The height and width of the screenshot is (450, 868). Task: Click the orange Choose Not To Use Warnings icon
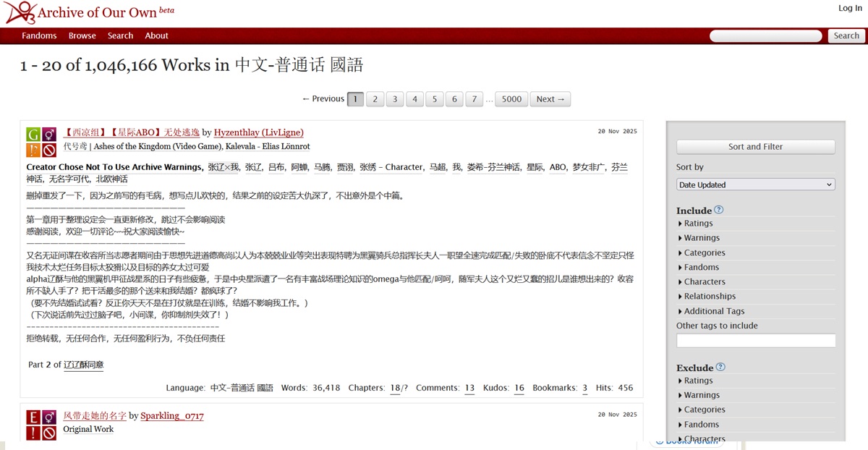click(33, 150)
